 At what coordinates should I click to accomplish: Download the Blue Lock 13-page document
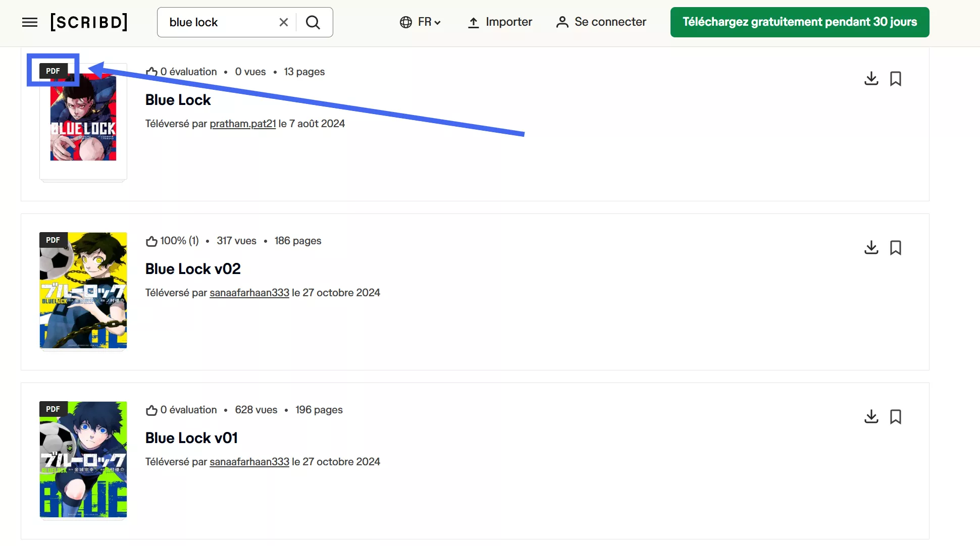[871, 79]
